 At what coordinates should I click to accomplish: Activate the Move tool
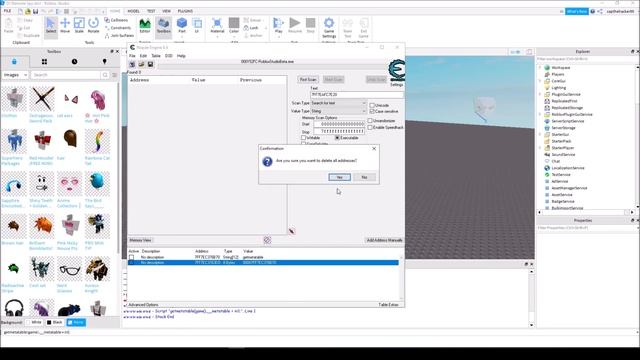65,26
